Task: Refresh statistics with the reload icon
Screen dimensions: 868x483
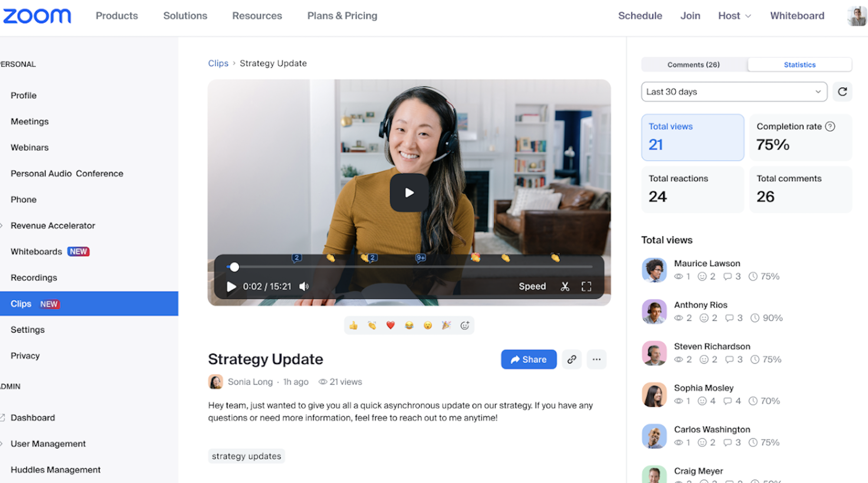Action: pos(842,92)
